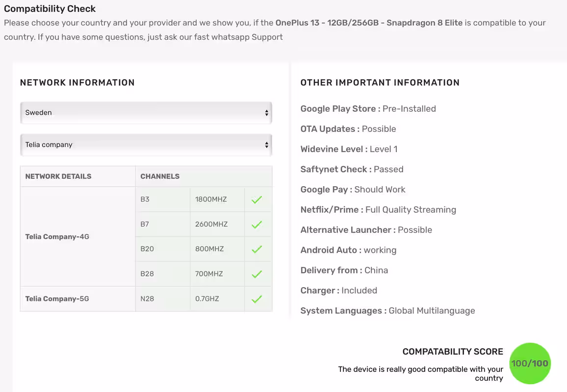Select the B28 channel cell
This screenshot has width=567, height=392.
point(163,274)
